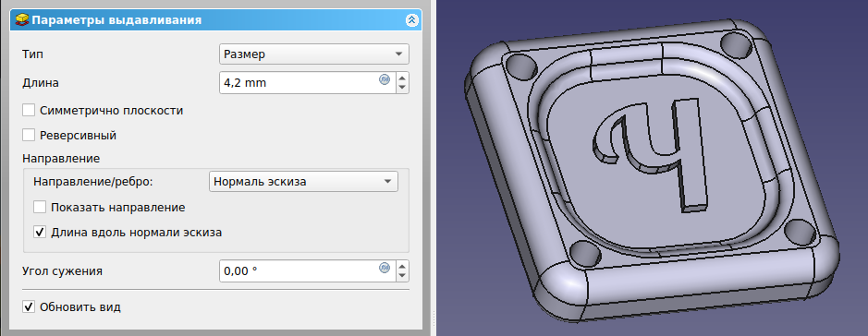Open expression editor icon in Длина field

point(385,79)
